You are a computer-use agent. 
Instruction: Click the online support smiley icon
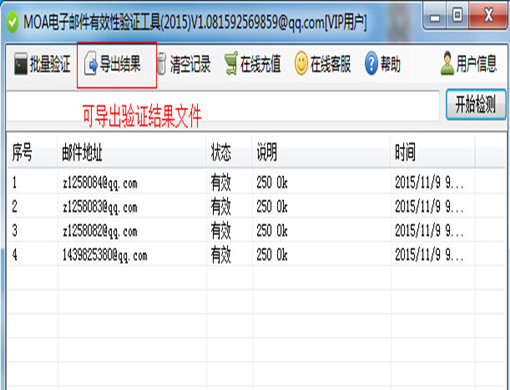[301, 63]
